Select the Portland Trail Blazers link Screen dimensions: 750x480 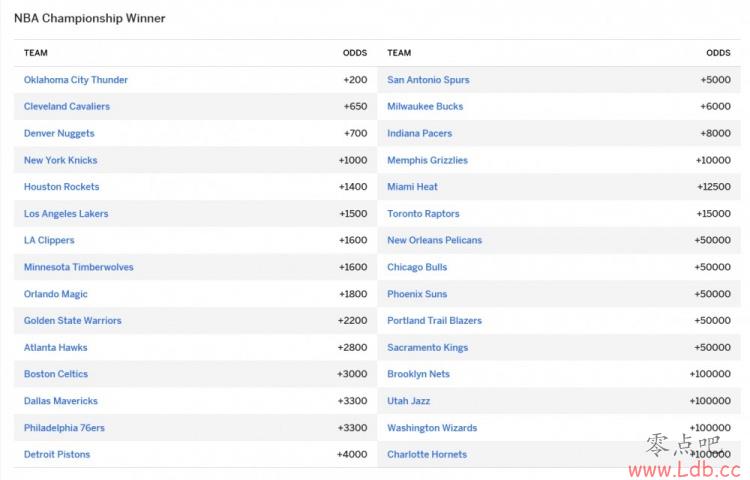point(434,321)
